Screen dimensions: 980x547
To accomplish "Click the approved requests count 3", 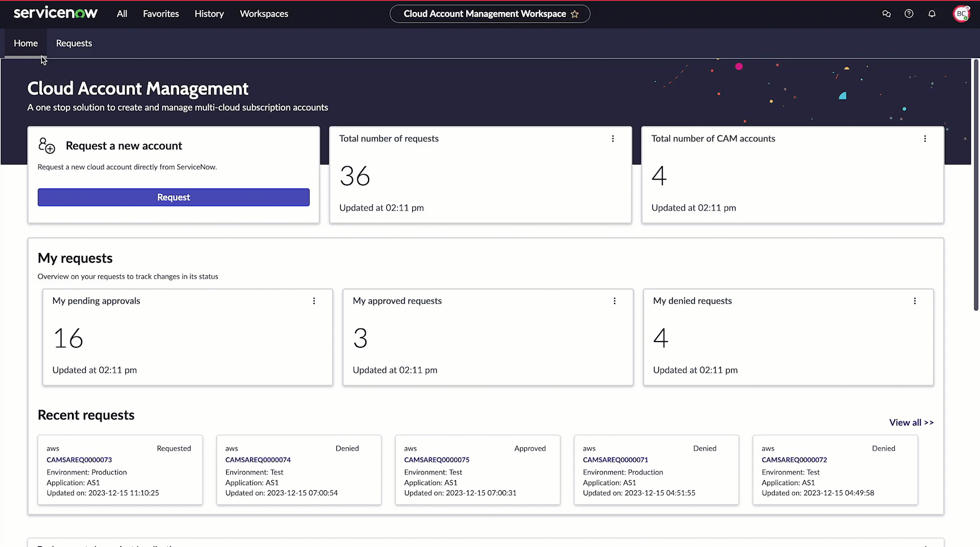I will point(361,338).
